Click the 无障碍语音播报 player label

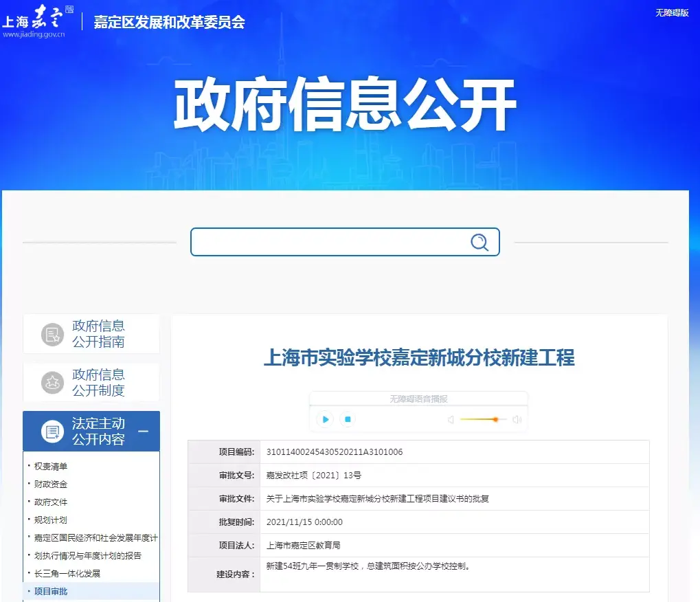tap(418, 399)
